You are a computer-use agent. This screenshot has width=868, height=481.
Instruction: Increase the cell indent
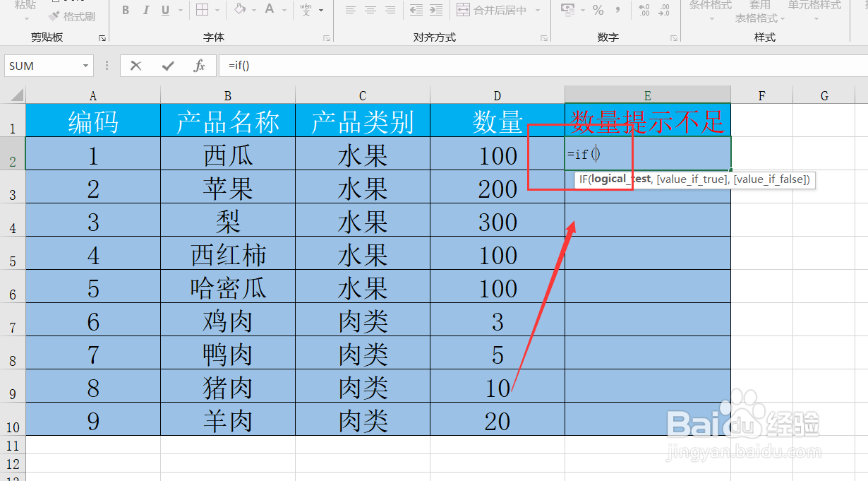(x=436, y=10)
